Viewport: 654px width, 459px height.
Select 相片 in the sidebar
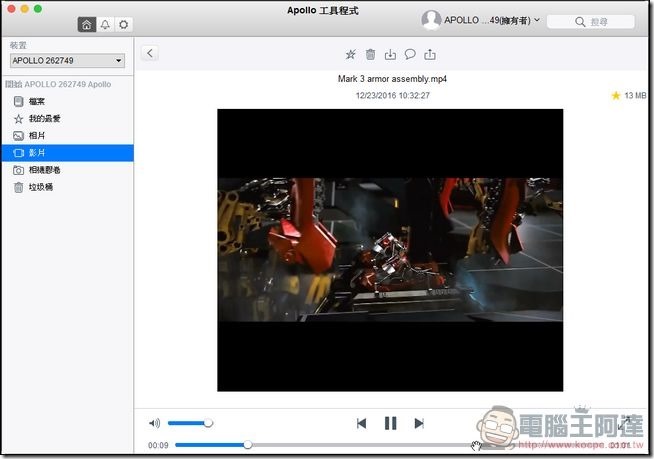pos(36,135)
